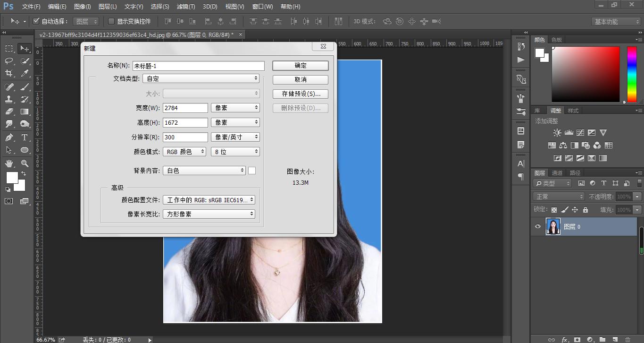
Task: Click the background content color swatch
Action: (x=252, y=171)
